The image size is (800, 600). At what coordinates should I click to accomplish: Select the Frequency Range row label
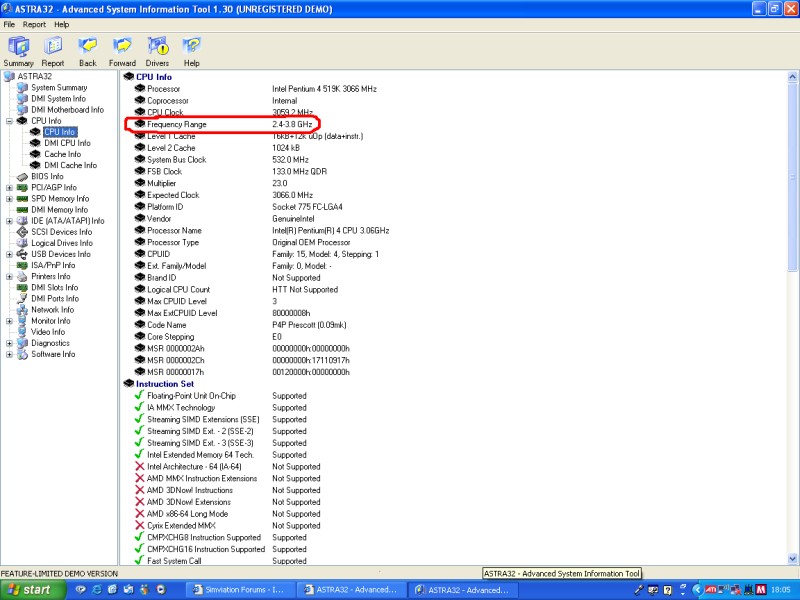(x=177, y=124)
